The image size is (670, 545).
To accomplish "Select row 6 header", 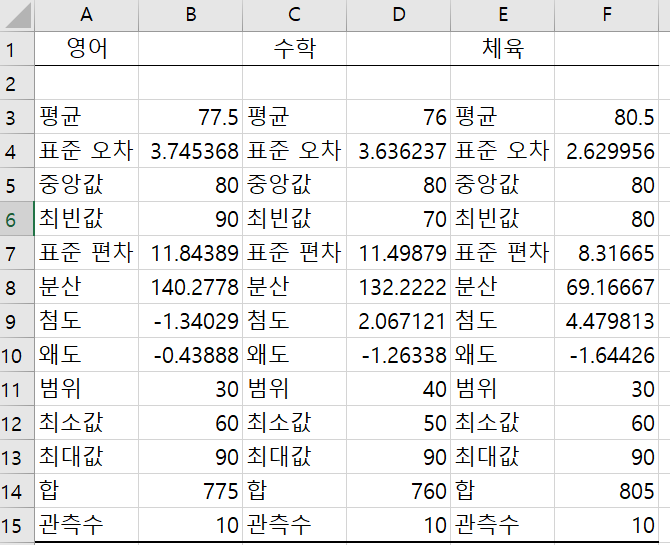I will 17,219.
